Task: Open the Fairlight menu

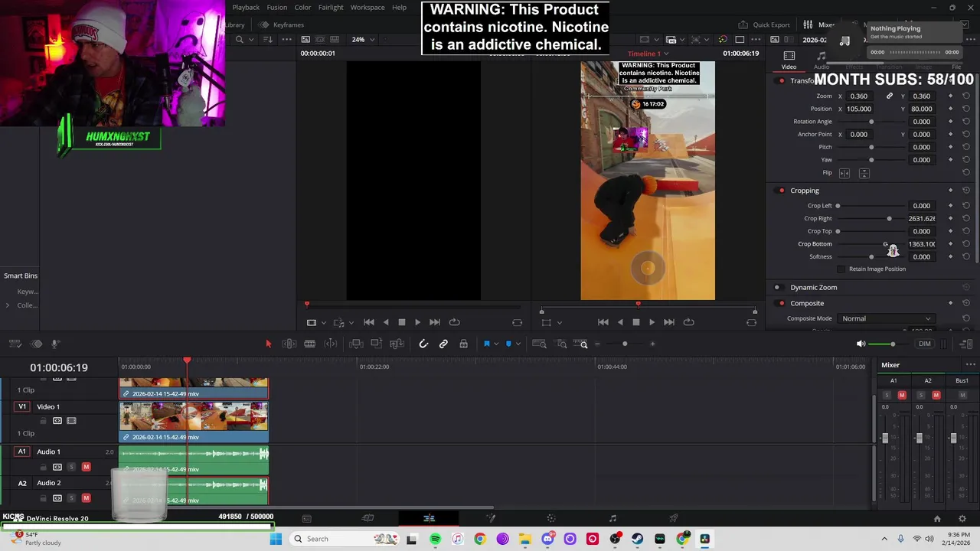Action: 331,8
